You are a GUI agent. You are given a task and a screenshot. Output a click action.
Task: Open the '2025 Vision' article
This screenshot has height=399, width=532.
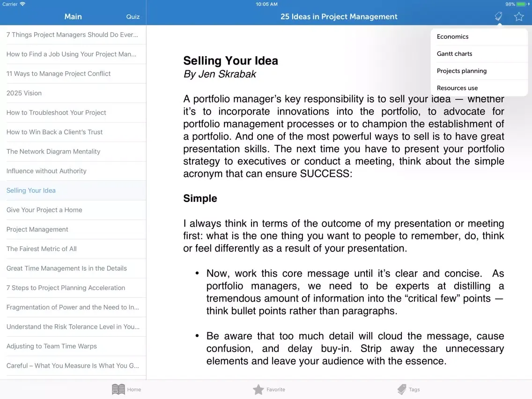pos(73,93)
